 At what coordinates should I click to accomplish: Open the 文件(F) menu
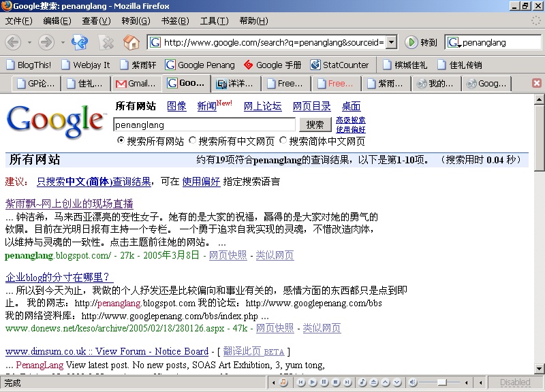[x=19, y=21]
